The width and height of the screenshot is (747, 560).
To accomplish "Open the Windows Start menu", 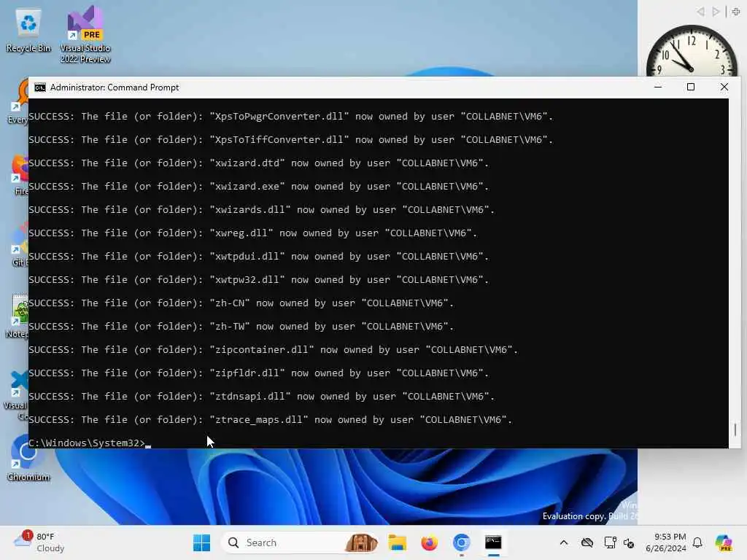I will (x=201, y=542).
